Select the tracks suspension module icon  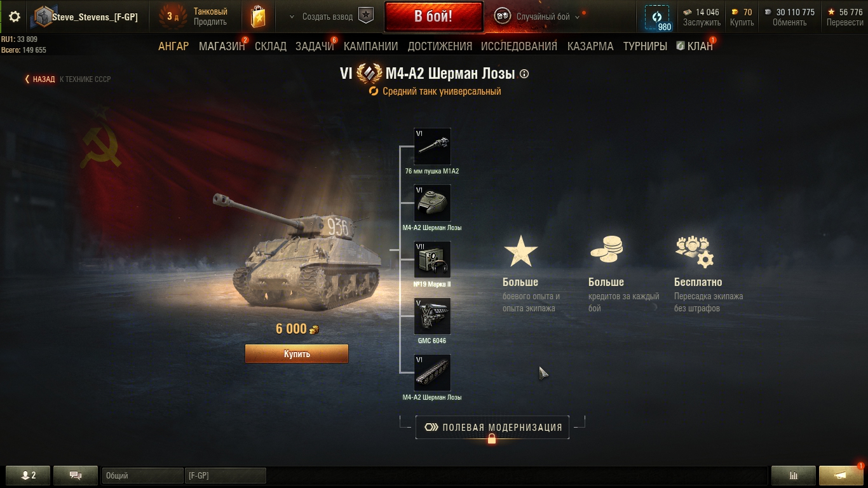(x=432, y=373)
